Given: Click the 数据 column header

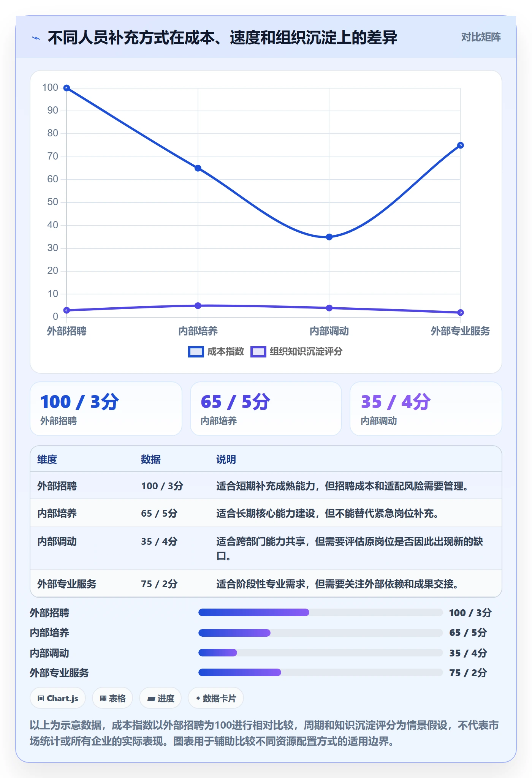Looking at the screenshot, I should [x=151, y=459].
